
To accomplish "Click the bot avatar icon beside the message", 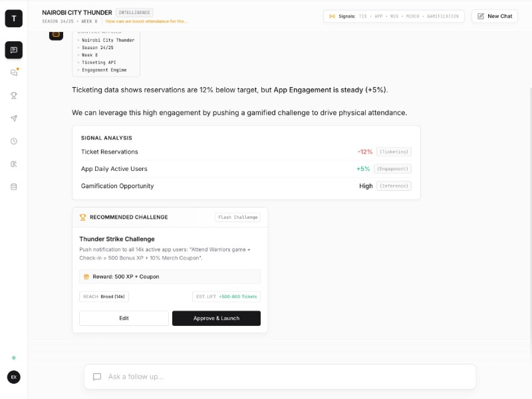I will 56,33.
